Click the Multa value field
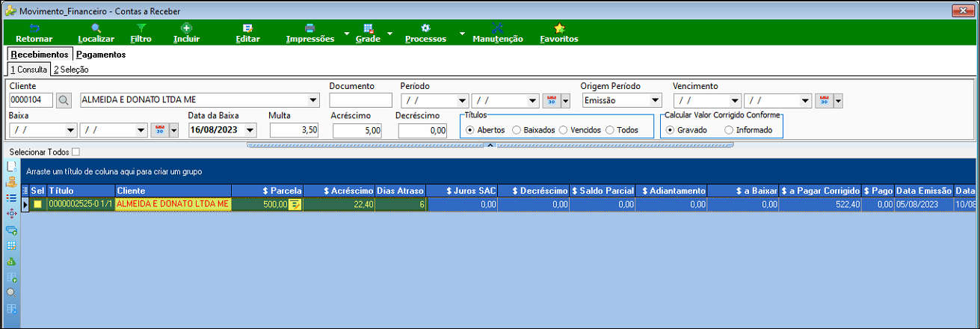980x329 pixels. tap(294, 130)
